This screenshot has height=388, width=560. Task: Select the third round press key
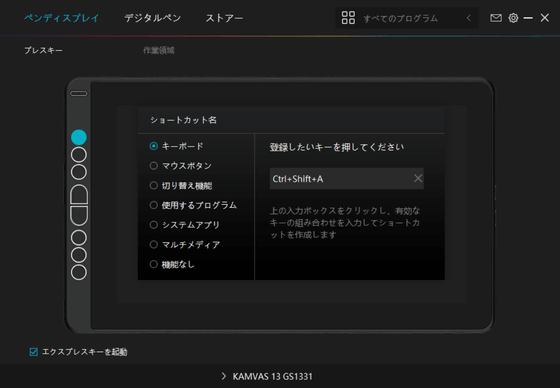[x=79, y=172]
